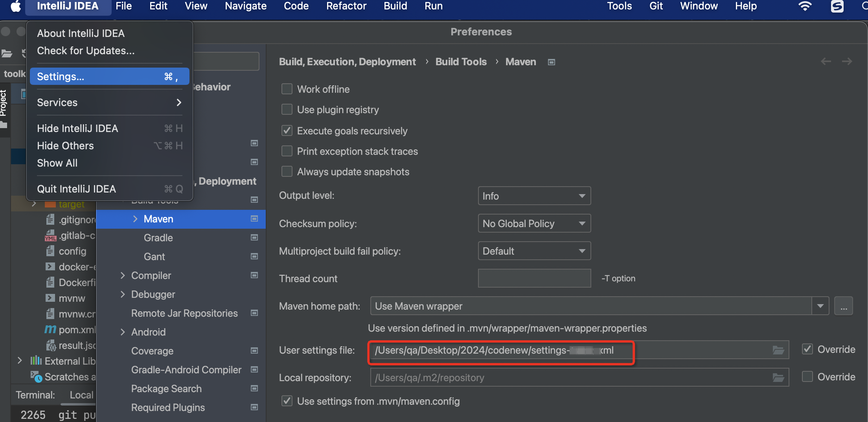Image resolution: width=868 pixels, height=422 pixels.
Task: Click the Maven home path browse button
Action: pyautogui.click(x=844, y=306)
